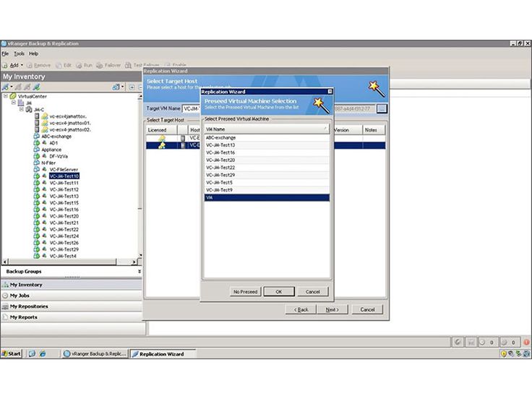Pick VC-JM-Test5 in preseed VM list

(x=267, y=183)
